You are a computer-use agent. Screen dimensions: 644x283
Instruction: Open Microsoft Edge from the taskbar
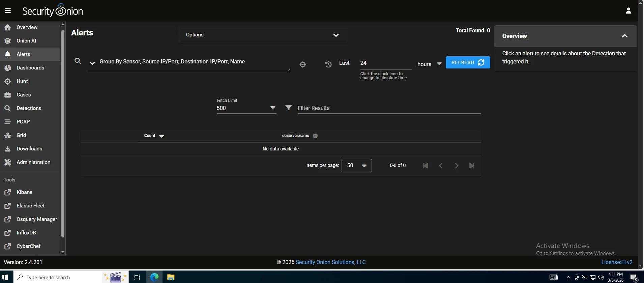coord(154,277)
